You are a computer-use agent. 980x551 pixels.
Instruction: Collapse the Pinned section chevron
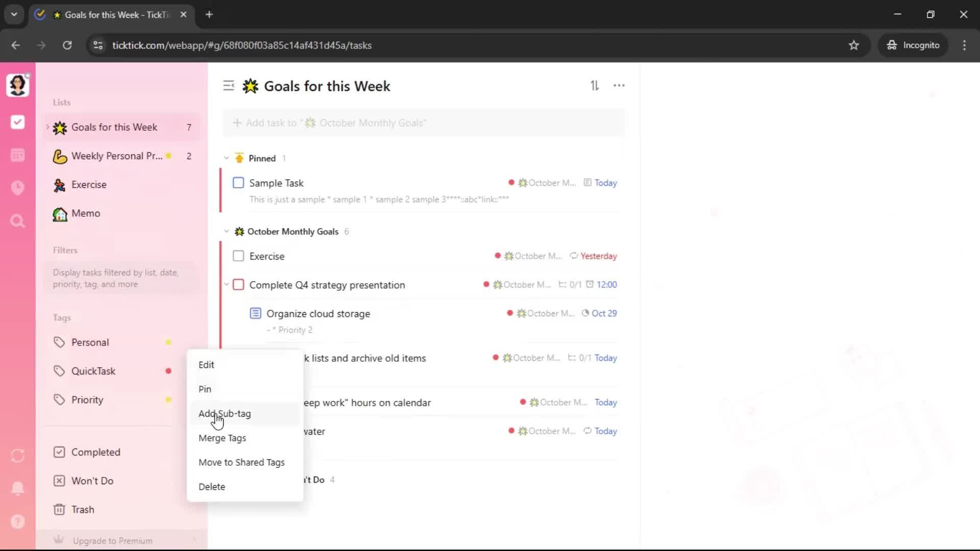(227, 158)
